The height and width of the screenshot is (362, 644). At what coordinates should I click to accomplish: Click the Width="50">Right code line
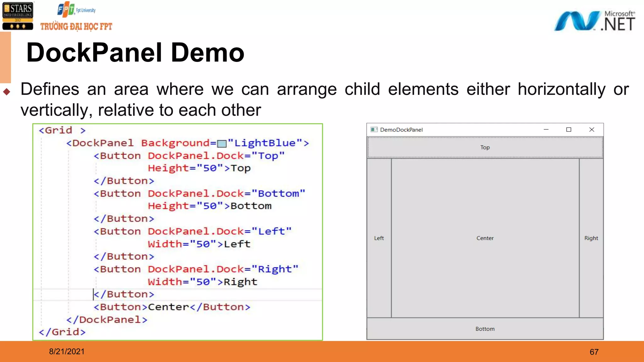[203, 282]
